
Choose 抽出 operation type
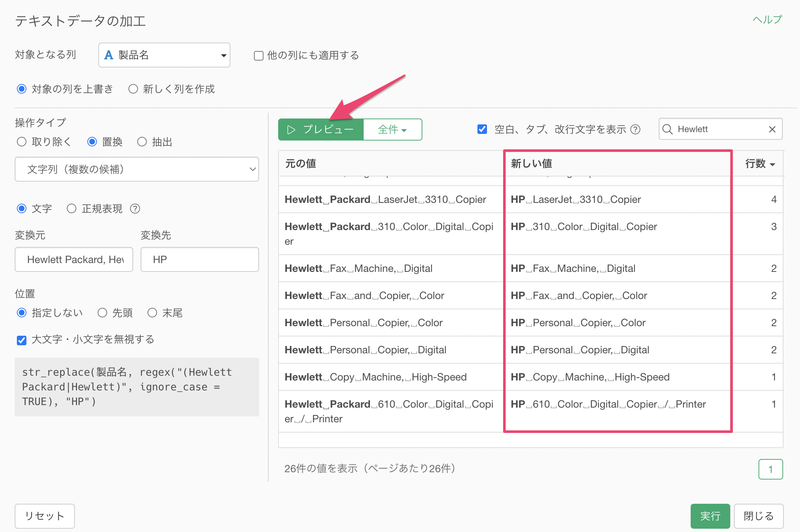coord(142,142)
